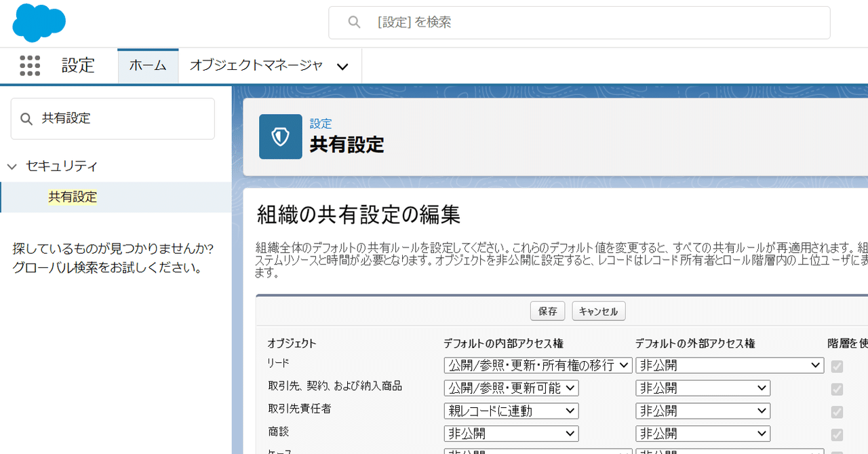This screenshot has height=454, width=868.
Task: Click the search magnifier icon in header
Action: pyautogui.click(x=354, y=22)
